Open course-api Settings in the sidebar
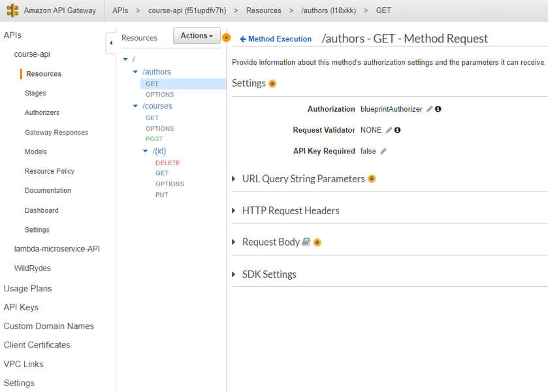This screenshot has height=392, width=548. [37, 230]
